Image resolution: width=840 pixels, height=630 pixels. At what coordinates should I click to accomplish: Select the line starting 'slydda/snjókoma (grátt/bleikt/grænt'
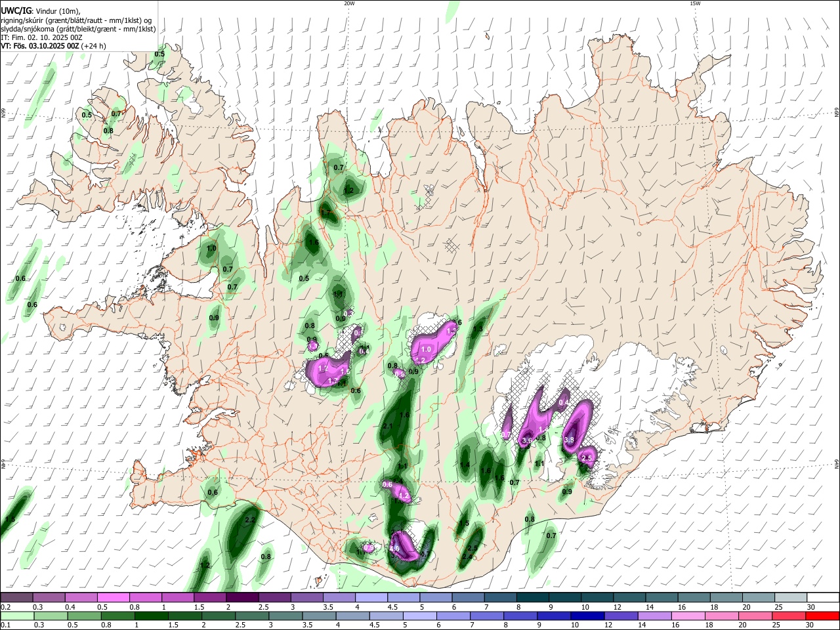(78, 29)
